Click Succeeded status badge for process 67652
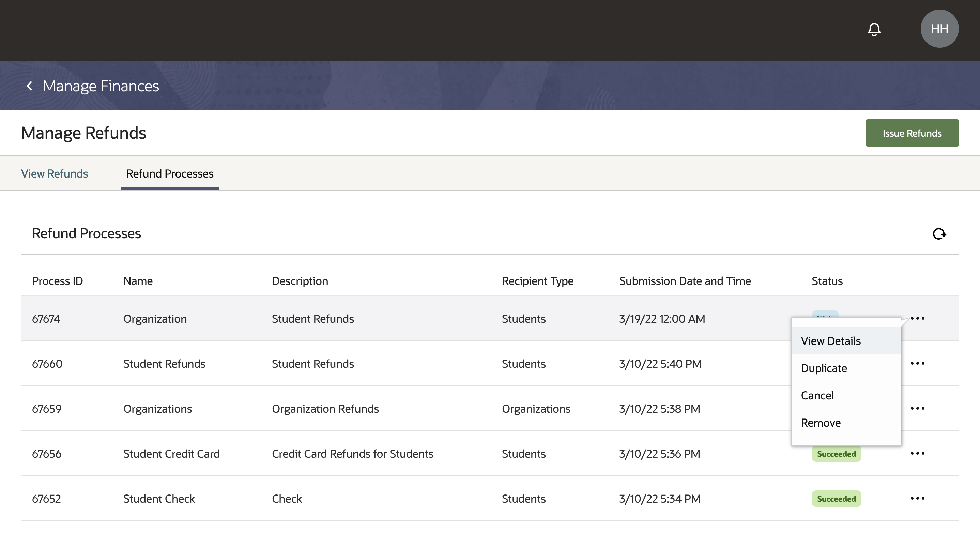 pyautogui.click(x=836, y=498)
